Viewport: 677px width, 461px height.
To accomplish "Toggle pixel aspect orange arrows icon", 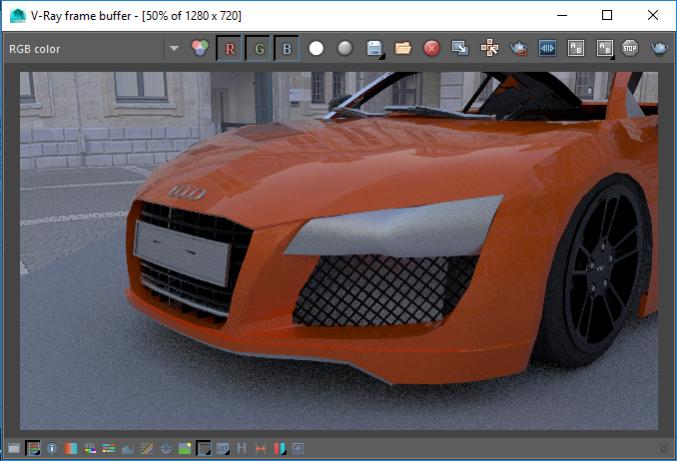I will 260,448.
